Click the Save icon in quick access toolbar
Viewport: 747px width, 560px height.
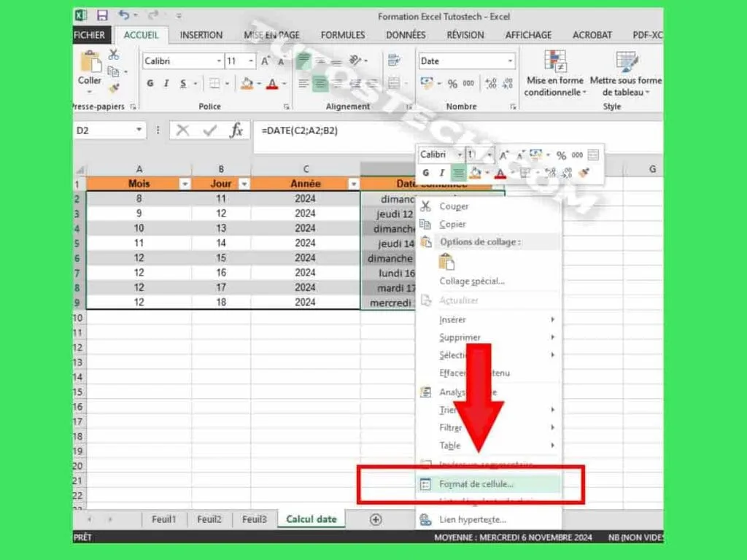point(103,15)
